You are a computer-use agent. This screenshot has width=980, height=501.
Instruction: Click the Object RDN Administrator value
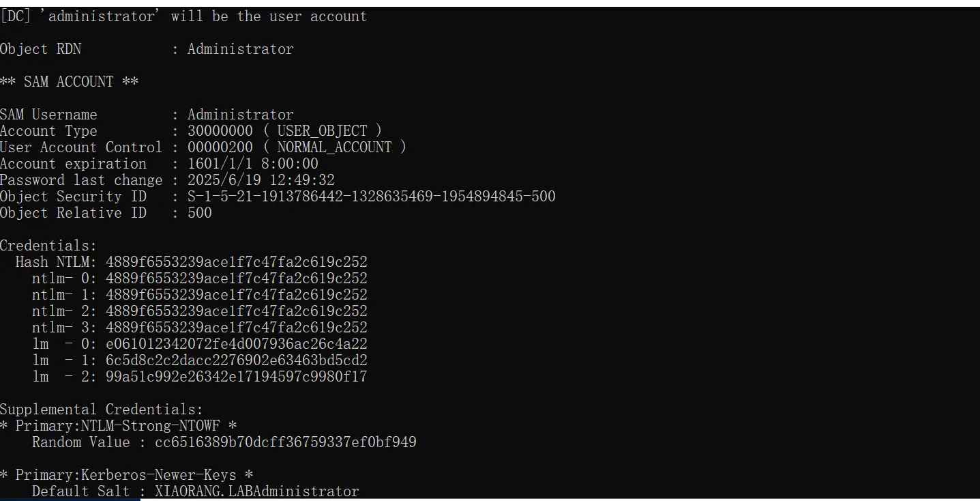click(240, 49)
